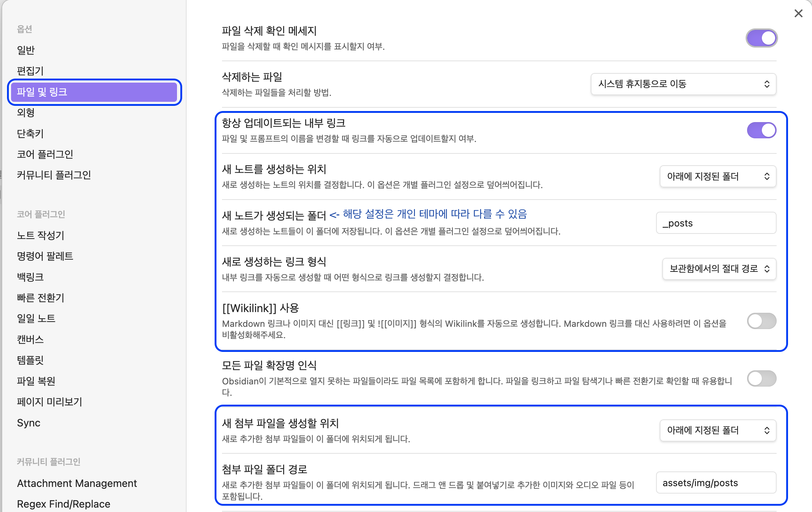The width and height of the screenshot is (812, 512).
Task: Click the 새로 생성하는 링크 형식 label
Action: point(274,262)
